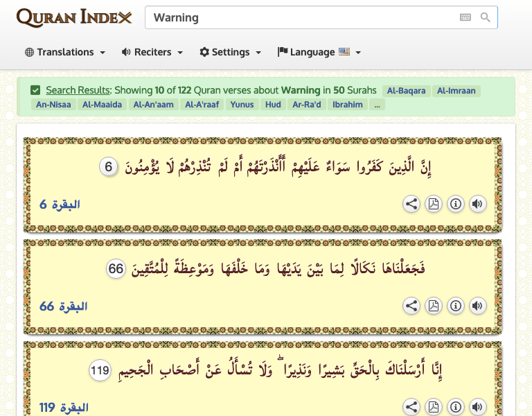Viewport: 532px width, 416px height.
Task: Toggle the green Search Results checkbox
Action: coord(35,90)
